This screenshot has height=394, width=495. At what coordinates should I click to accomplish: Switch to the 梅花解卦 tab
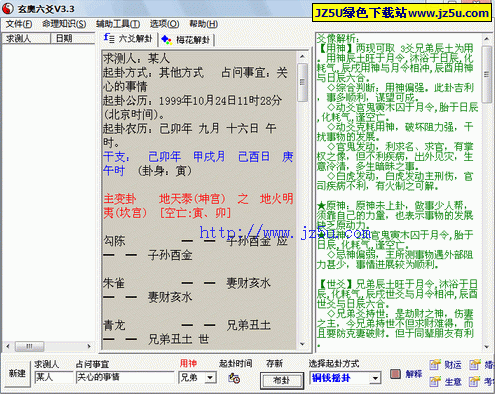click(186, 40)
